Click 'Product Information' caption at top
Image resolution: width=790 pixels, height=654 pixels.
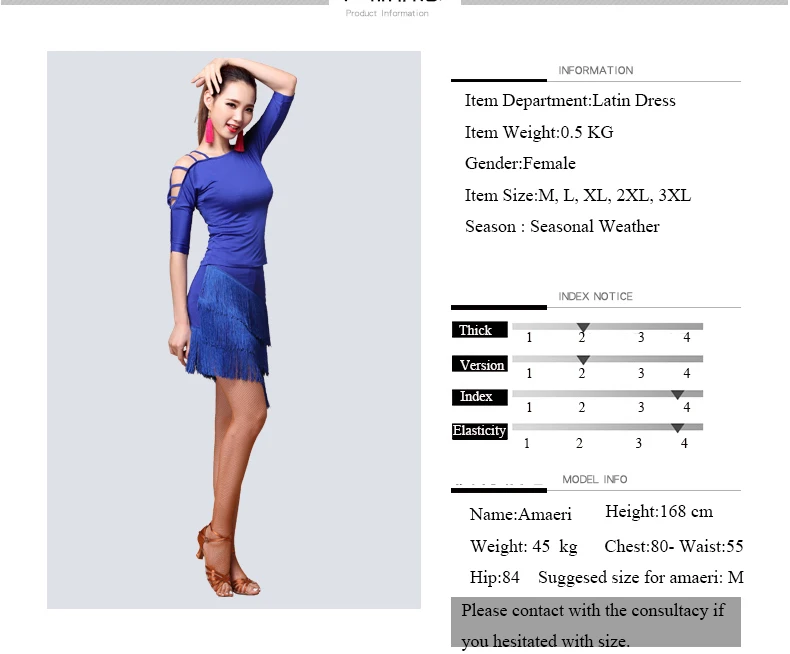(x=387, y=13)
